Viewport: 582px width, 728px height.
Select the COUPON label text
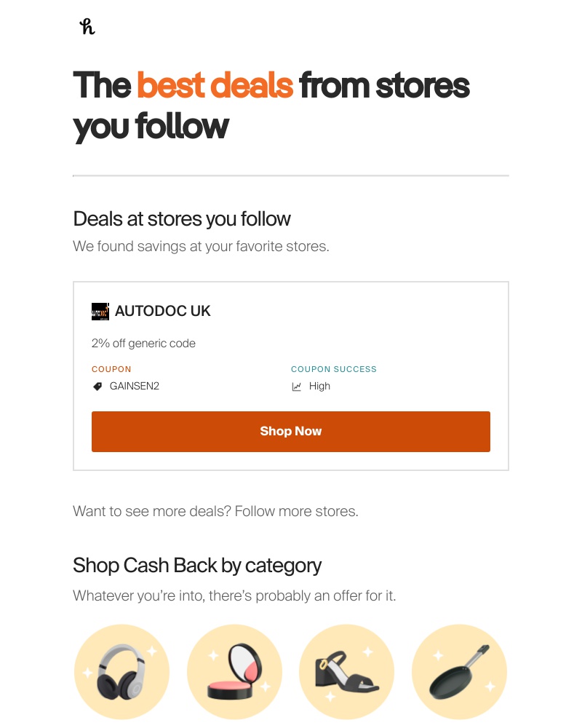coord(111,369)
